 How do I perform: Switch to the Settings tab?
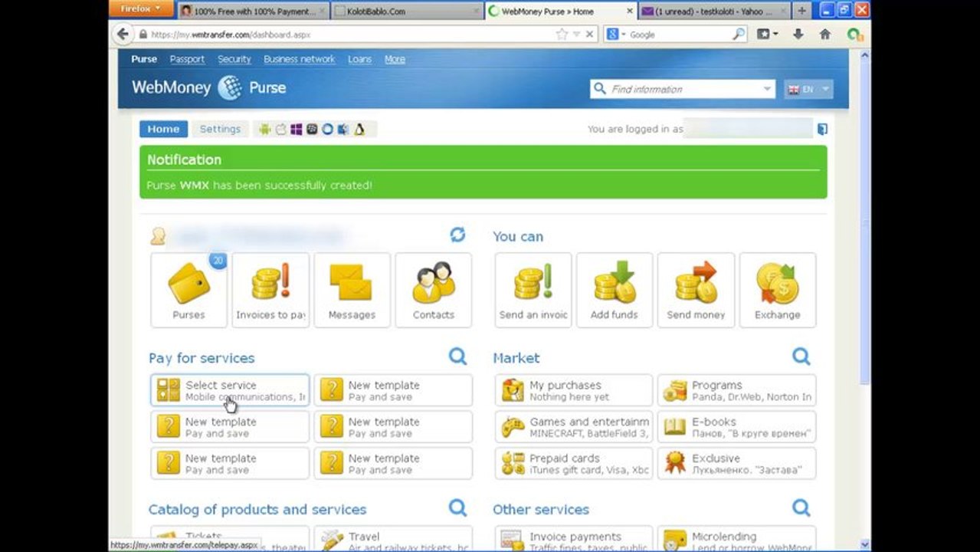pyautogui.click(x=220, y=129)
